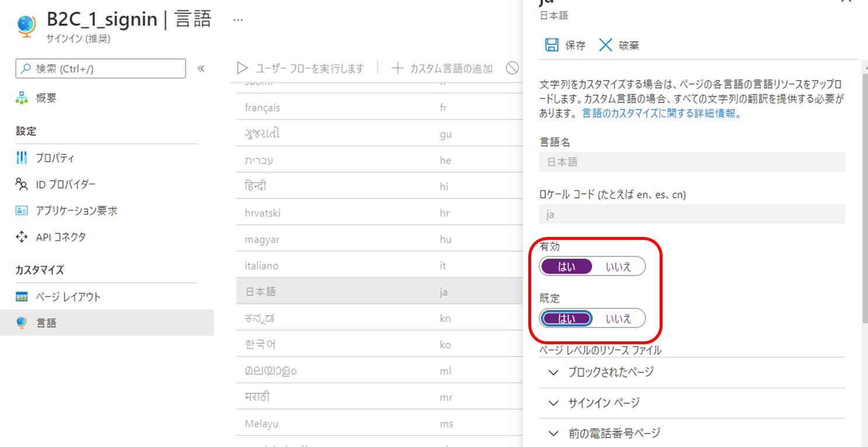Click the 概要 overview icon
868x447 pixels.
(x=22, y=98)
